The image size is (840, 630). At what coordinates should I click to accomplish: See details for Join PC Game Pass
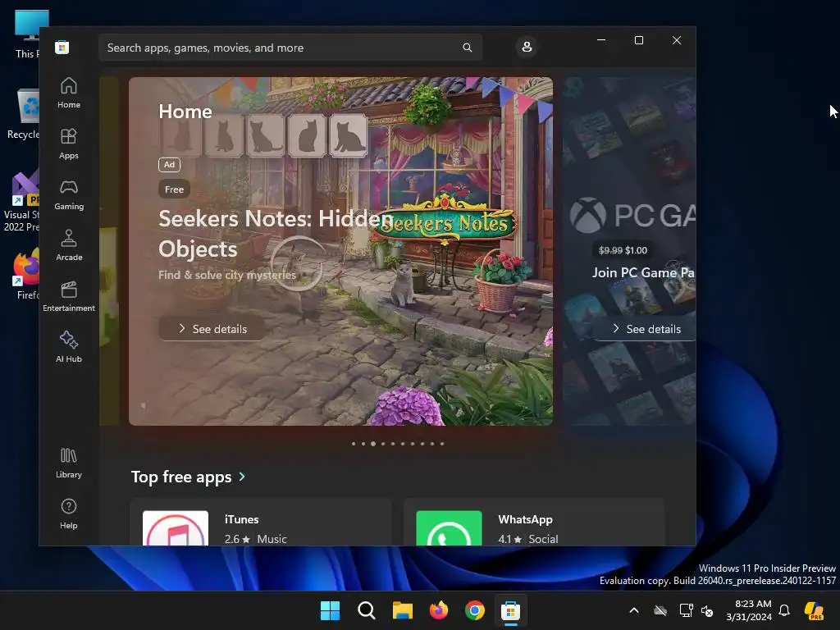(646, 329)
